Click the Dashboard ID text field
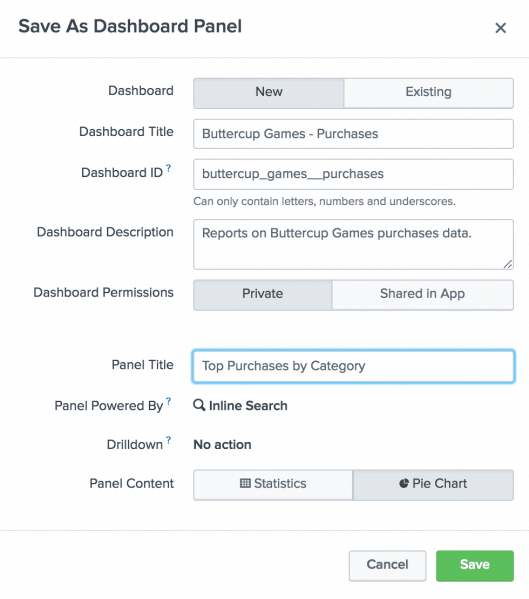Screen dimensions: 529x599 tap(353, 174)
